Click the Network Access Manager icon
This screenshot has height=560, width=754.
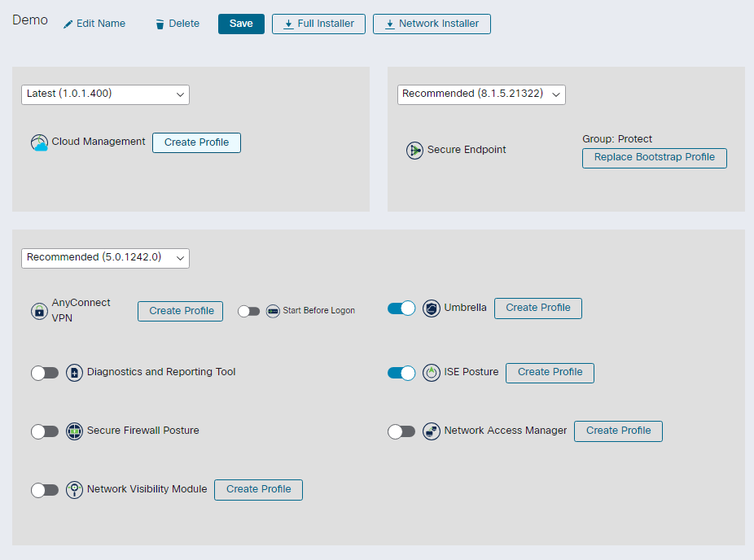point(432,431)
